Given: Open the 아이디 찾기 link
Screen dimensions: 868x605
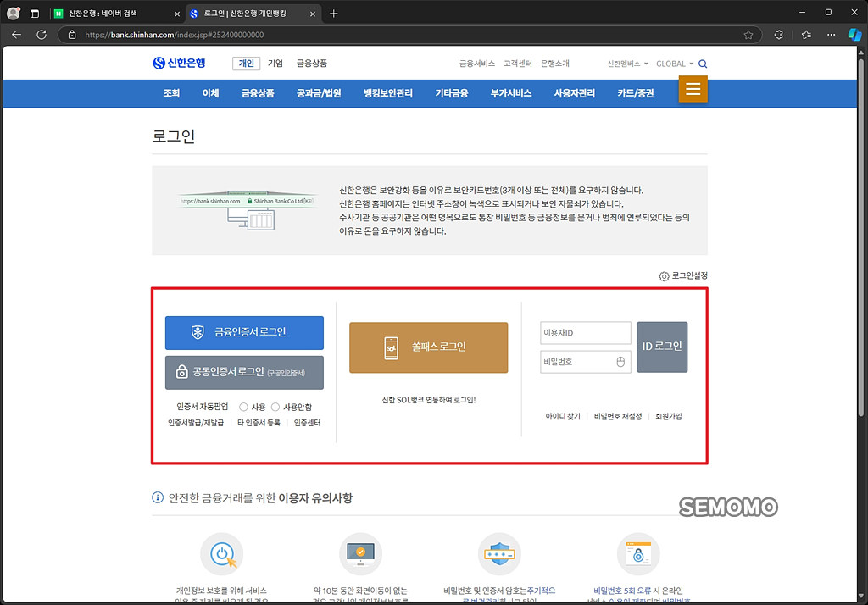Looking at the screenshot, I should 563,416.
